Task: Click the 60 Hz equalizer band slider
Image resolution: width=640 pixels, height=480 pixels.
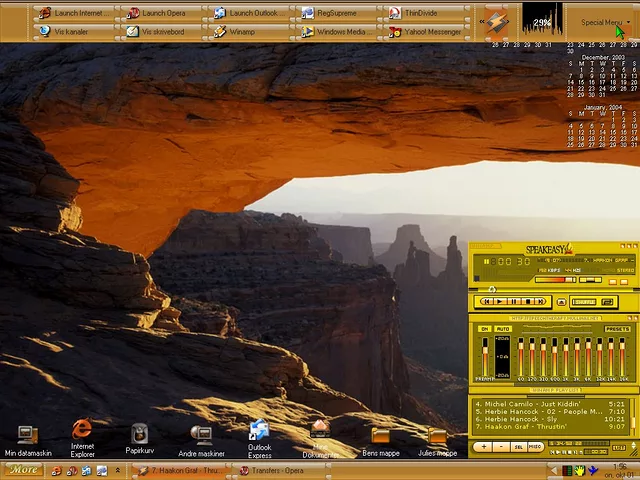Action: click(521, 358)
